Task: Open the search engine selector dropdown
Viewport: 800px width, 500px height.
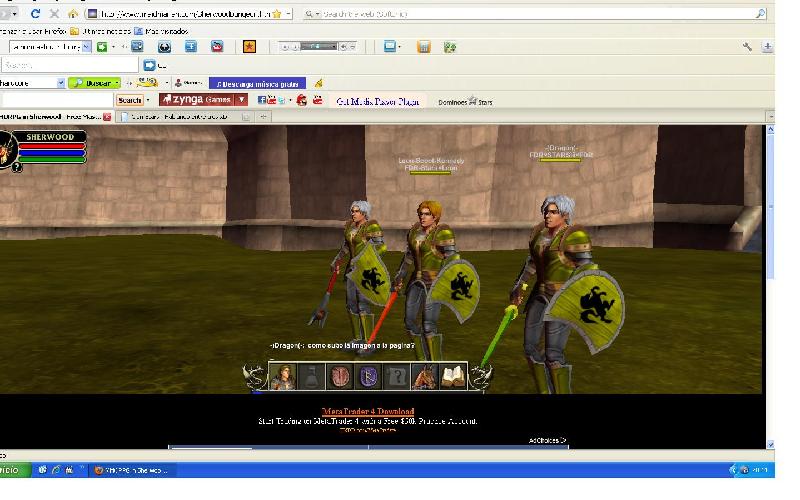Action: click(312, 14)
